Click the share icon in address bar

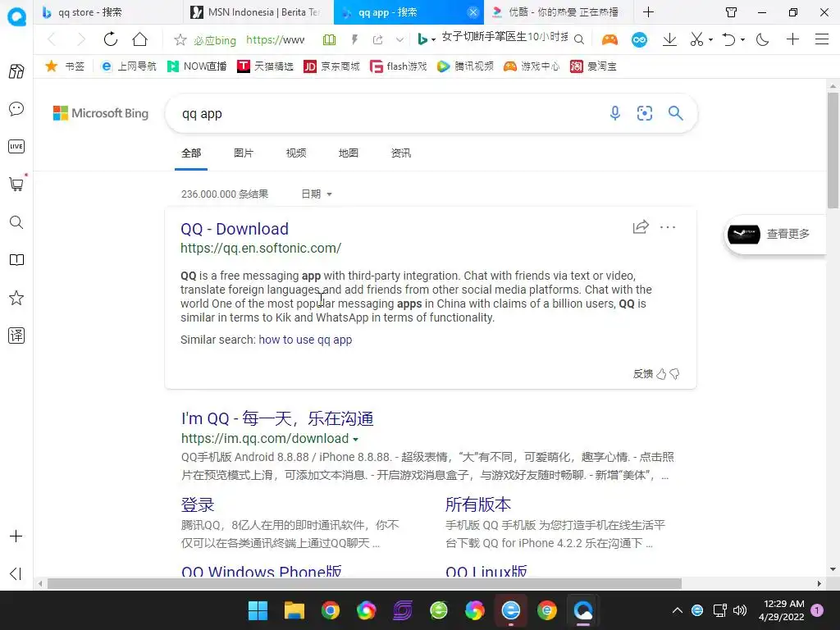pyautogui.click(x=377, y=39)
